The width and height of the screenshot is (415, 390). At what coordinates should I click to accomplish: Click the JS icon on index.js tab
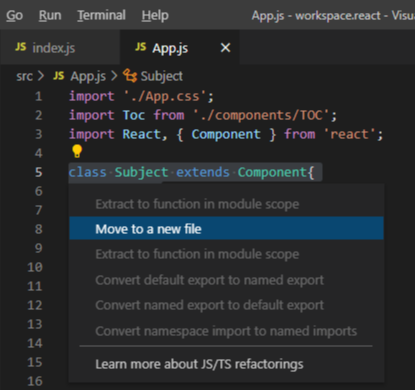tap(21, 47)
